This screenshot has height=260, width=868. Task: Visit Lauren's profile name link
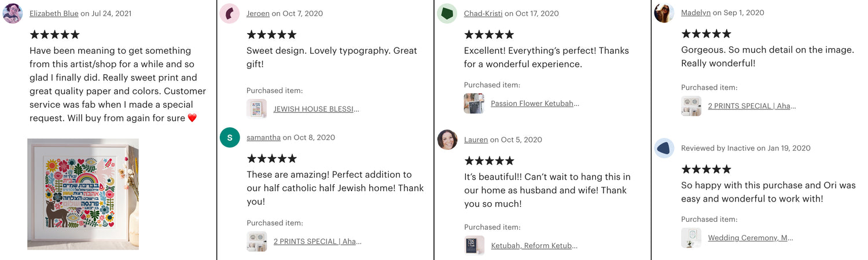476,140
